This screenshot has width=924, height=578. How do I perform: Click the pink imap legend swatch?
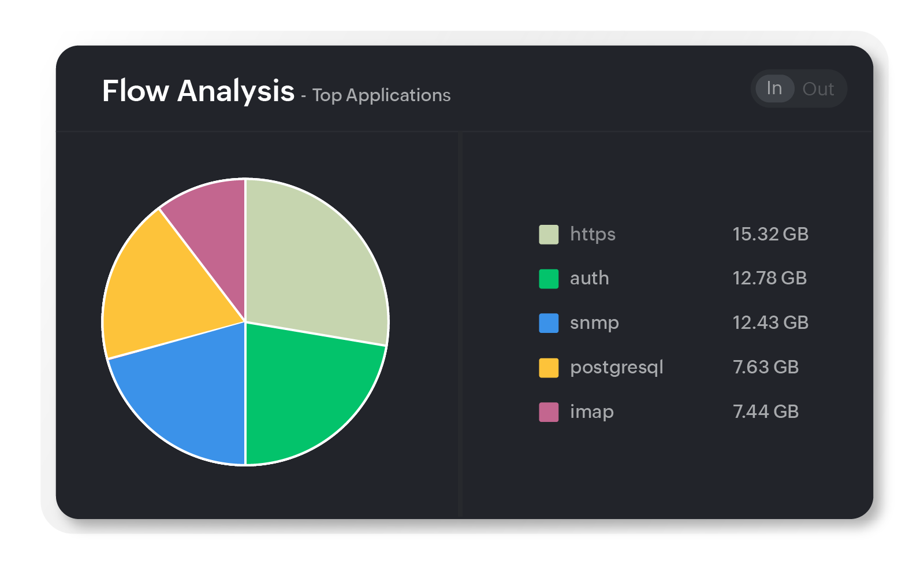click(x=549, y=412)
